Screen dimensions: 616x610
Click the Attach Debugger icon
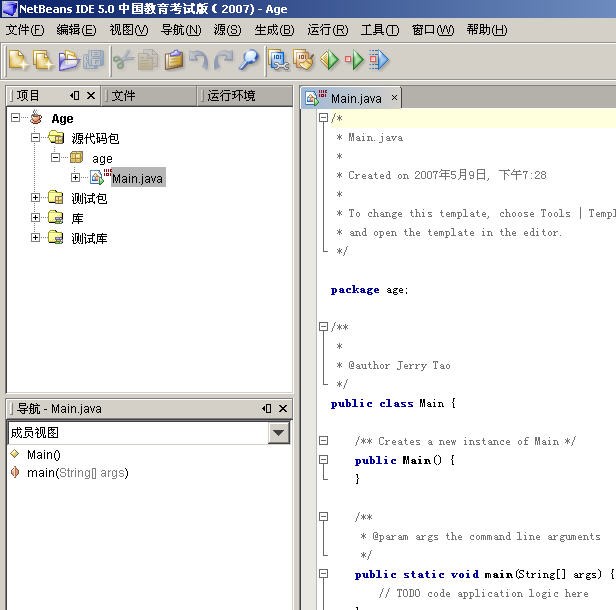(x=379, y=60)
